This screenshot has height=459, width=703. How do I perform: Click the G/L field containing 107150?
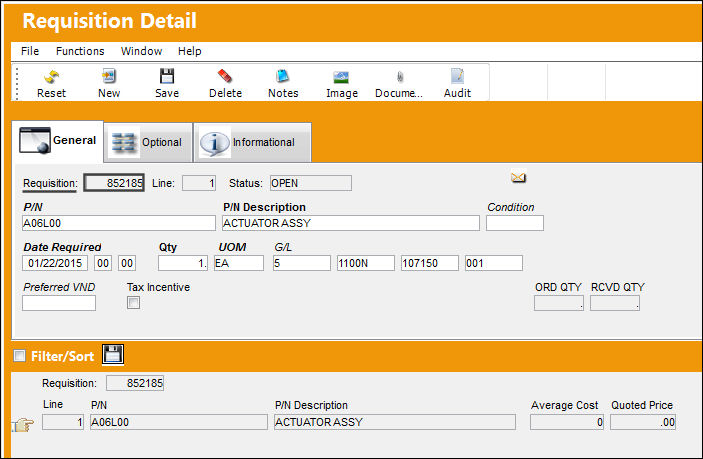pyautogui.click(x=430, y=263)
